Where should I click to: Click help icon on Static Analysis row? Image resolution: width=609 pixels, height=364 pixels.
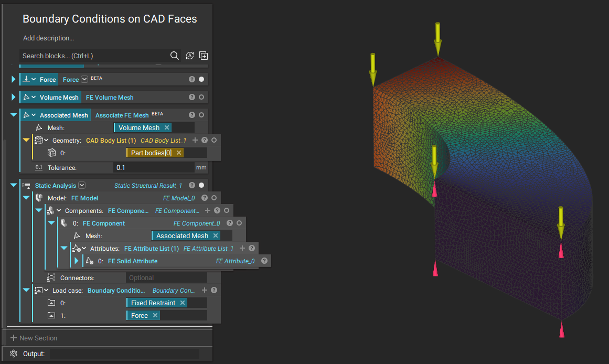click(192, 185)
